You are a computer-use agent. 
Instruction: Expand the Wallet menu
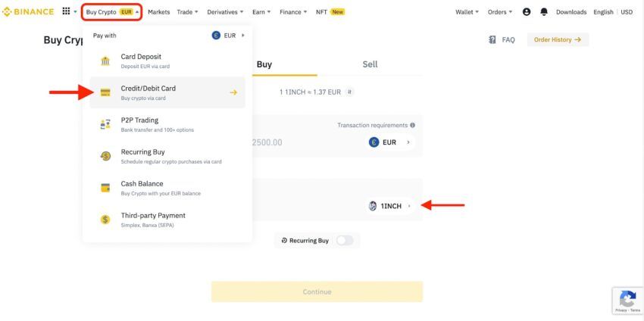[x=467, y=12]
